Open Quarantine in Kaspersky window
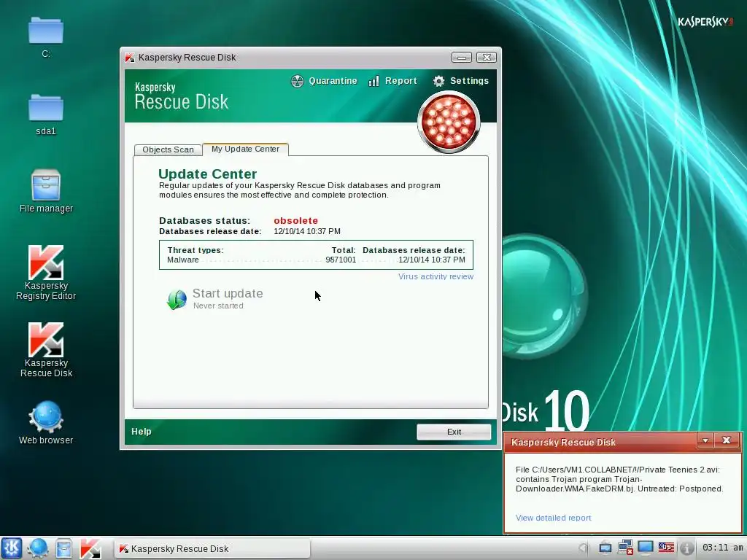 point(324,81)
